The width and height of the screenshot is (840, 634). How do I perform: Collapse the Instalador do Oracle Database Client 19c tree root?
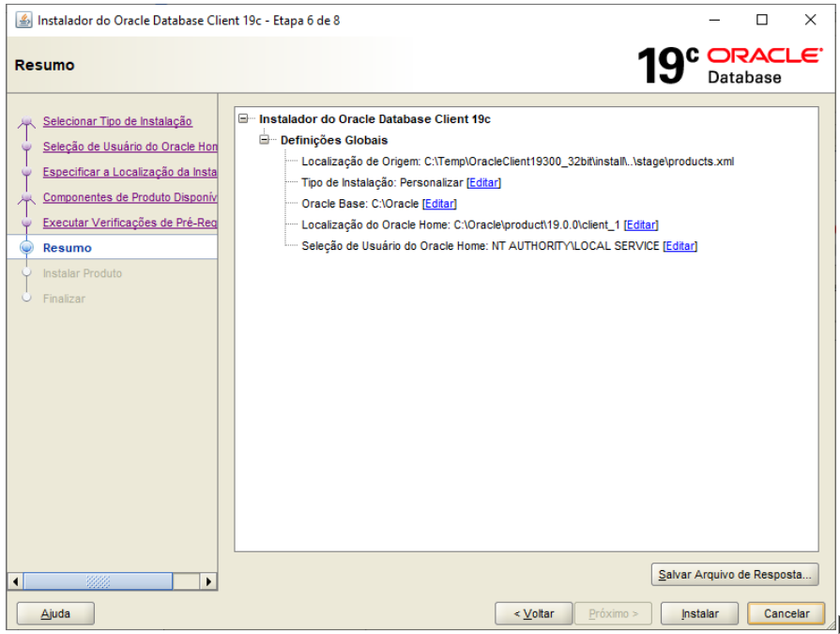click(x=243, y=118)
